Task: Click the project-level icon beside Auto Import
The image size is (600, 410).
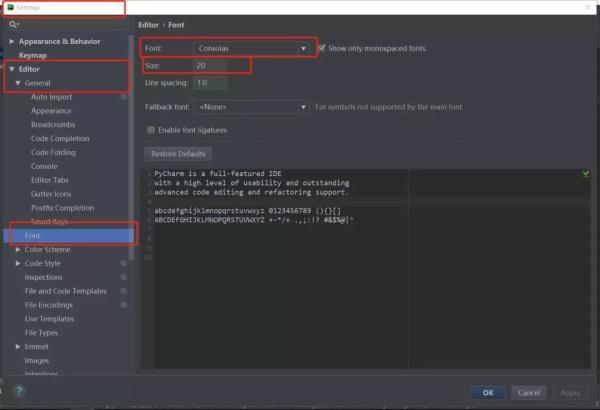Action: [x=124, y=97]
